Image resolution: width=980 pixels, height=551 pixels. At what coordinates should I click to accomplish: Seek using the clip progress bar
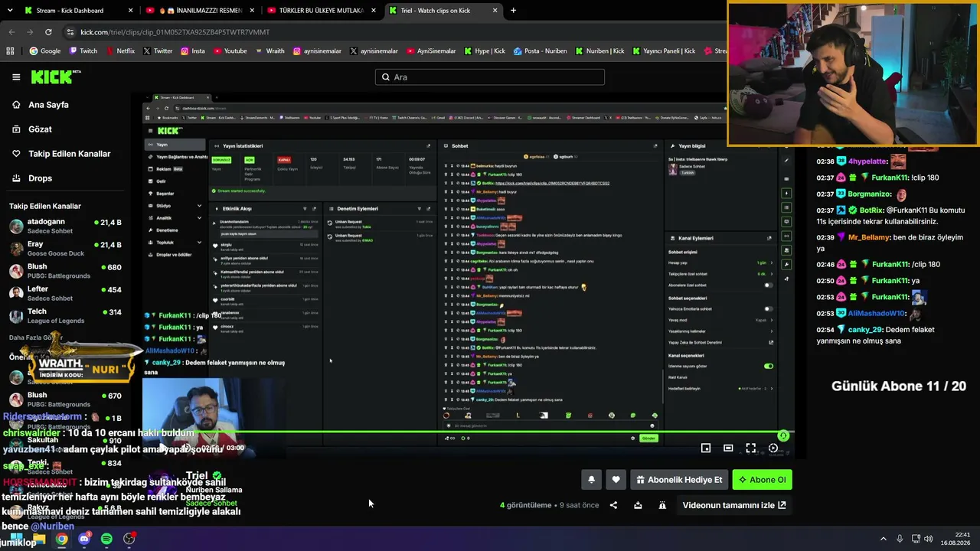click(467, 432)
